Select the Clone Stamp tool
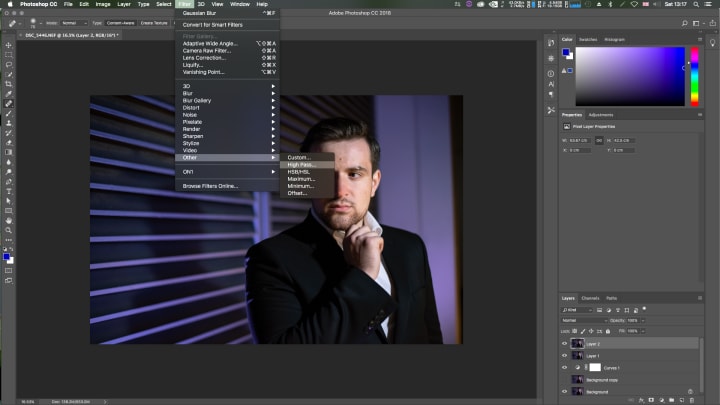The image size is (720, 405). point(9,123)
